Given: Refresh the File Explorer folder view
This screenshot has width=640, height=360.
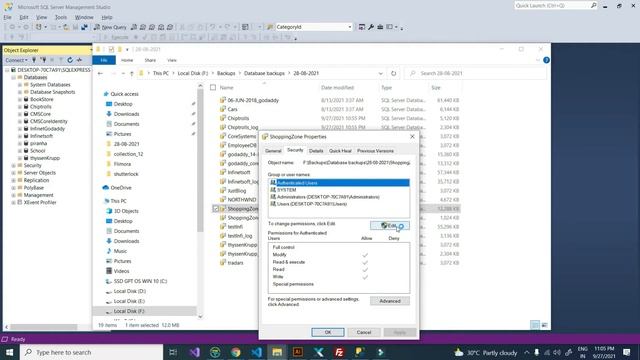Looking at the screenshot, I should pyautogui.click(x=393, y=73).
